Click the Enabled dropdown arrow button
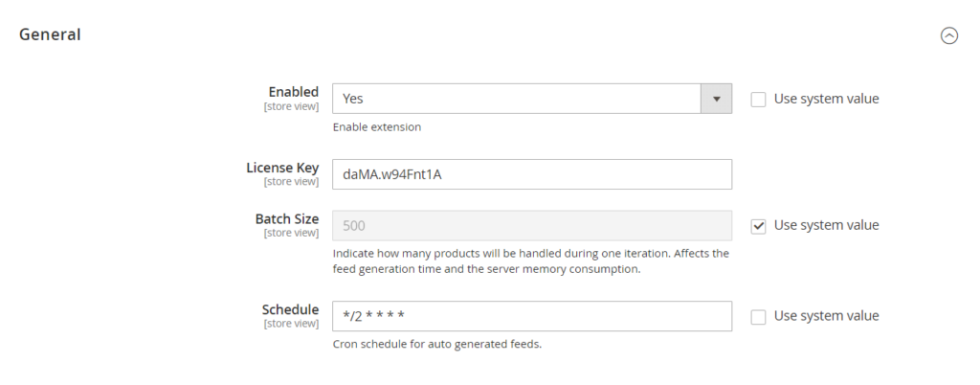 tap(716, 99)
